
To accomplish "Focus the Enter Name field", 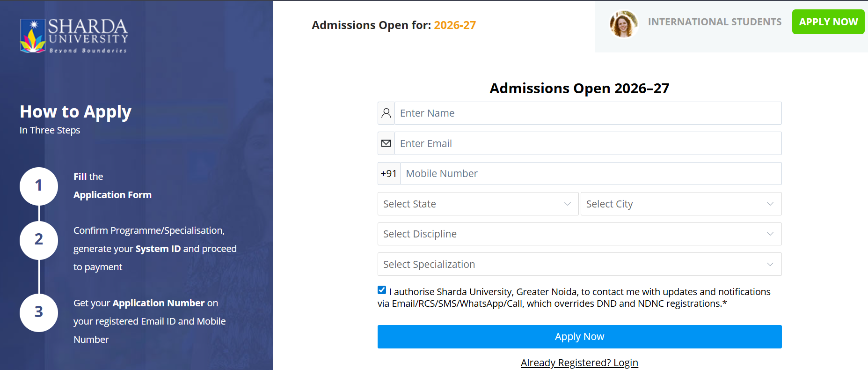I will [588, 113].
